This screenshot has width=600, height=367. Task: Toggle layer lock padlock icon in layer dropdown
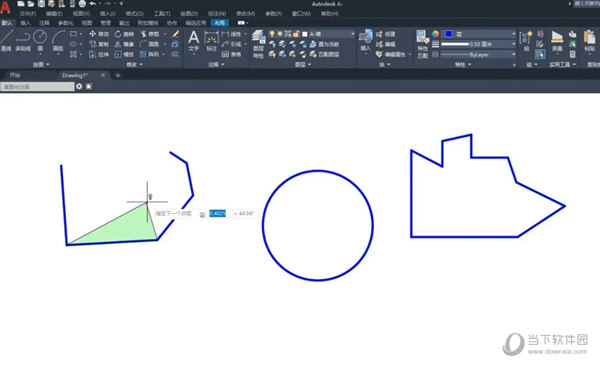coord(296,34)
